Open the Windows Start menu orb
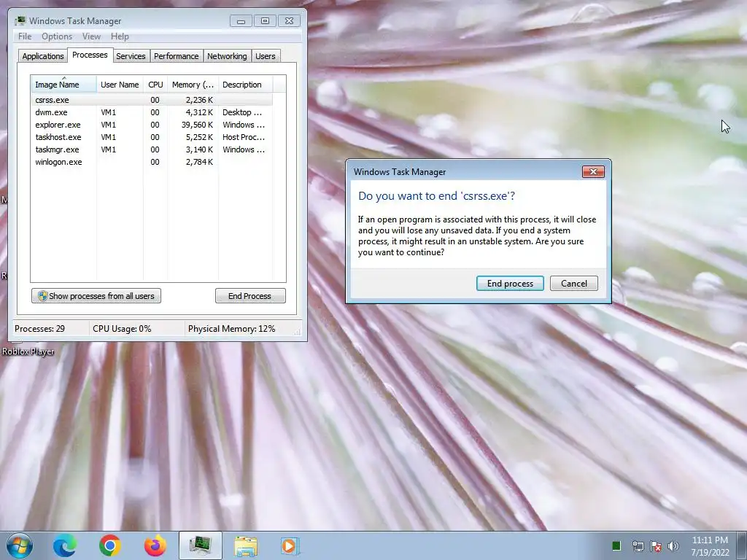The image size is (747, 560). (20, 545)
